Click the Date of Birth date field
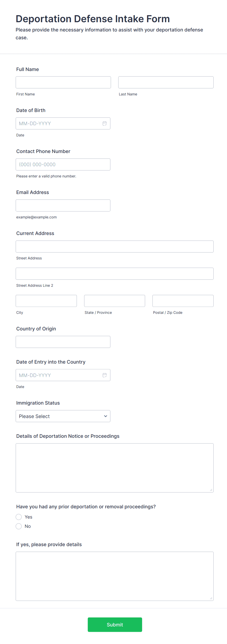Viewport: 227px width, 644px height. [x=59, y=123]
